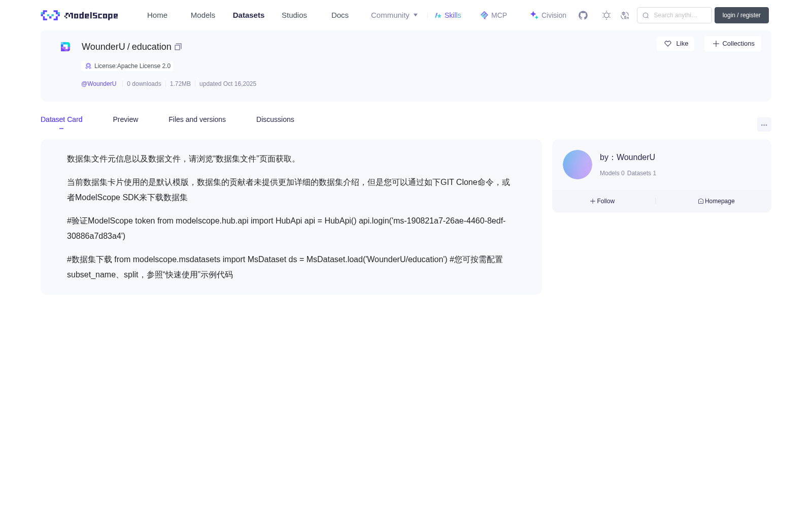Open the @WounderU author link
This screenshot has width=812, height=508.
tap(99, 84)
